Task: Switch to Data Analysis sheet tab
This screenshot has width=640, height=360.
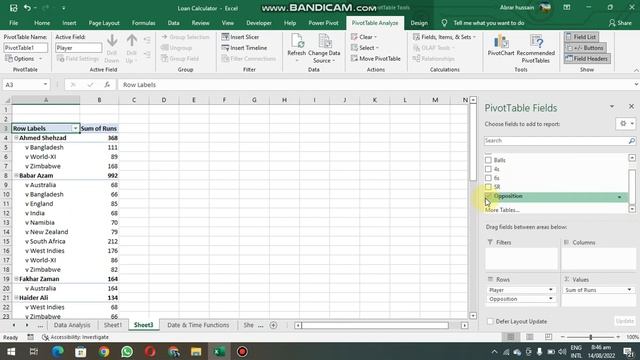Action: click(72, 325)
